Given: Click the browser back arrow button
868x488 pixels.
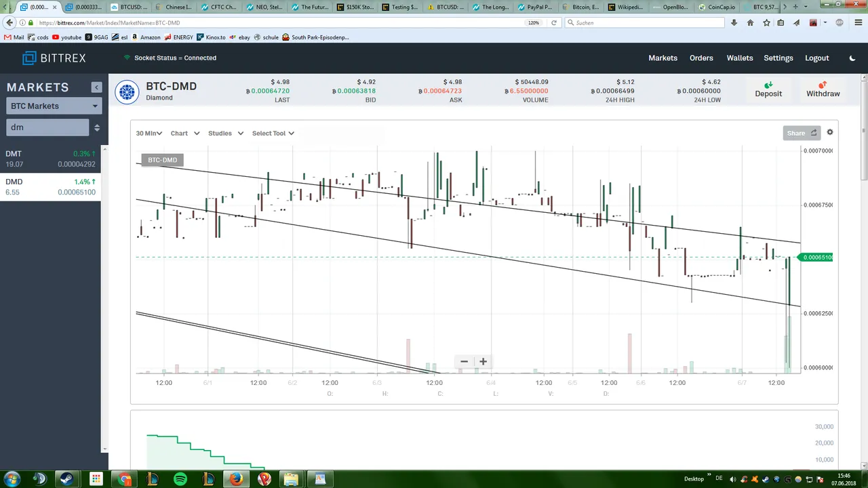Looking at the screenshot, I should coord(9,22).
